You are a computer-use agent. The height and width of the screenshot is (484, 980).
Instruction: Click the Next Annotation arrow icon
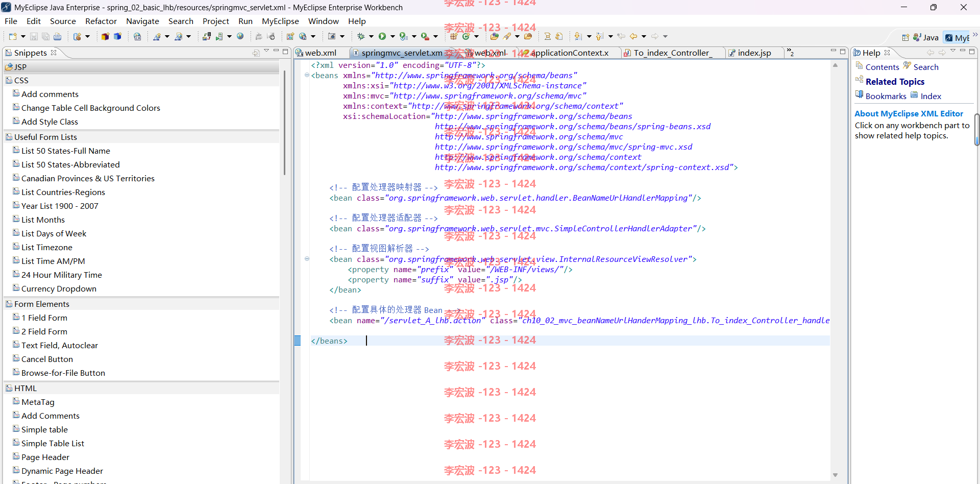578,36
